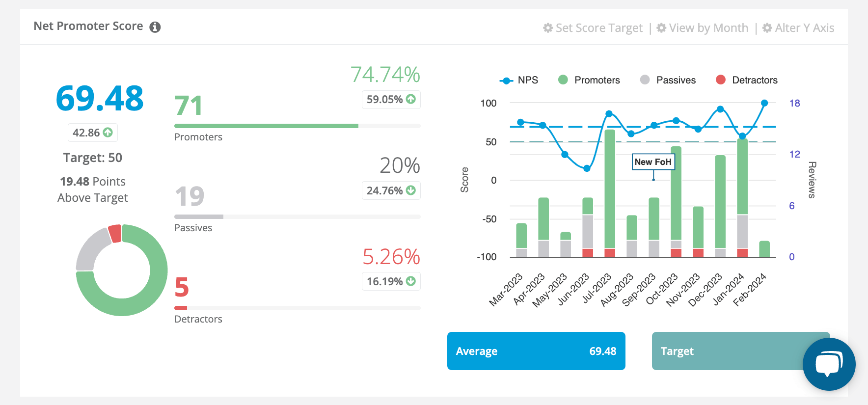Open Alter Y Axis setting

coord(804,28)
